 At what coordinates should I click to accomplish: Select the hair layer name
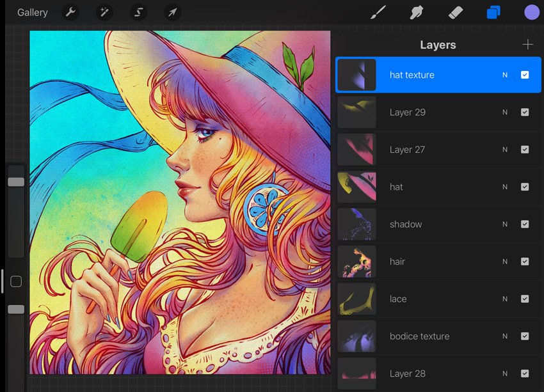[x=397, y=262]
